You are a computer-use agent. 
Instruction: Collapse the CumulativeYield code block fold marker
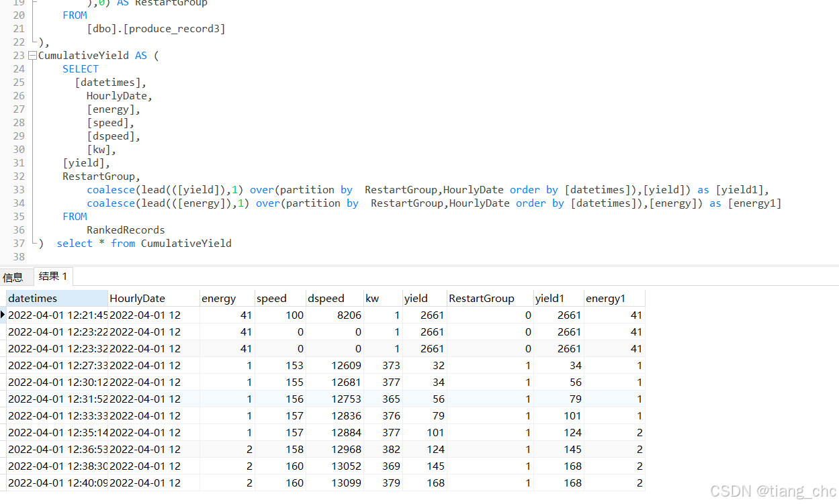pos(32,56)
